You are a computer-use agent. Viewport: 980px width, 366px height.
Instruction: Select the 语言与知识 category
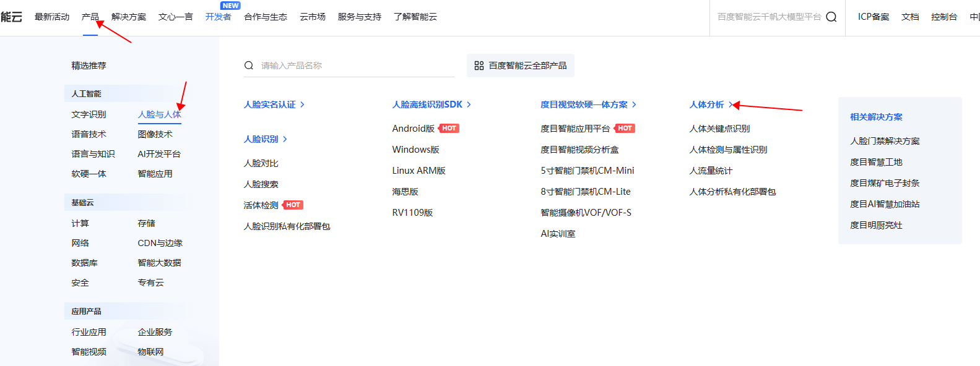[x=93, y=154]
